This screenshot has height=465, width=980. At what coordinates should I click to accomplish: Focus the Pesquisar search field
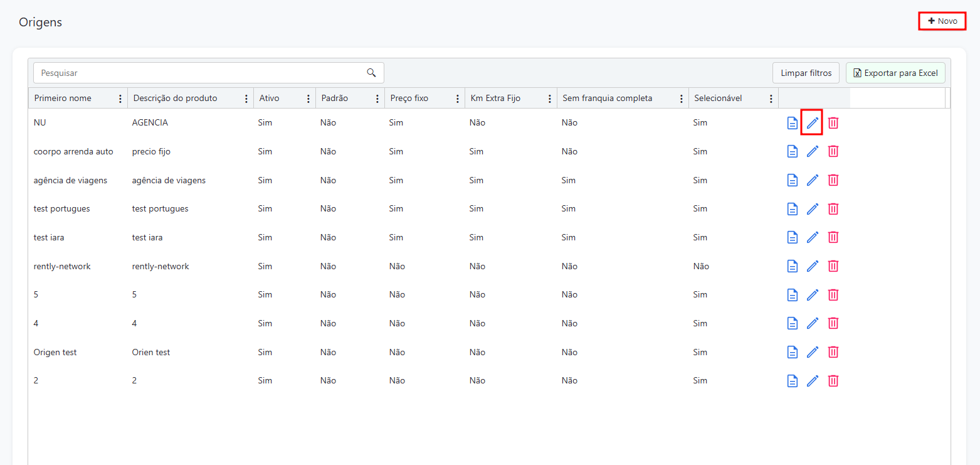point(201,73)
